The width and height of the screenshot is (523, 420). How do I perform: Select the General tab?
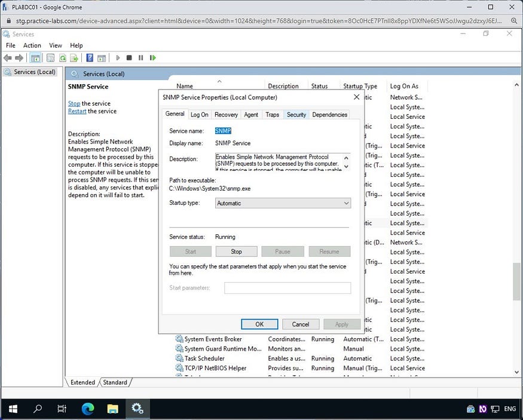[175, 114]
